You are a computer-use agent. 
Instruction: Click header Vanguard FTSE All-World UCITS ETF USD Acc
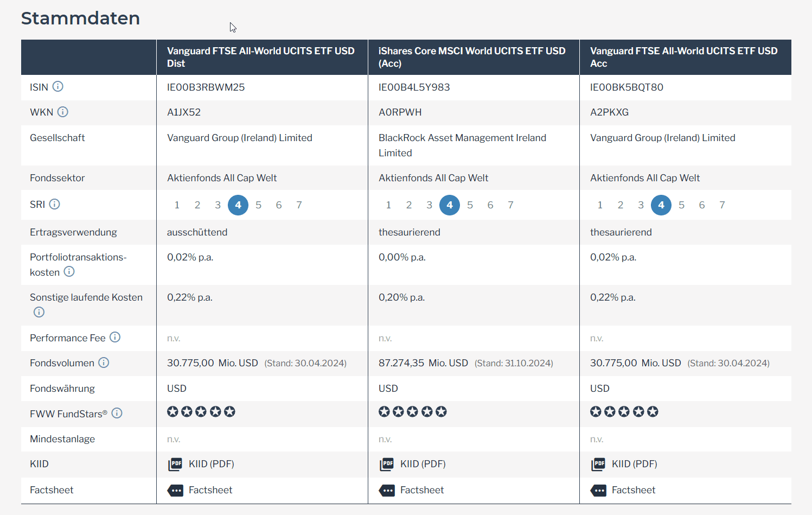[684, 57]
